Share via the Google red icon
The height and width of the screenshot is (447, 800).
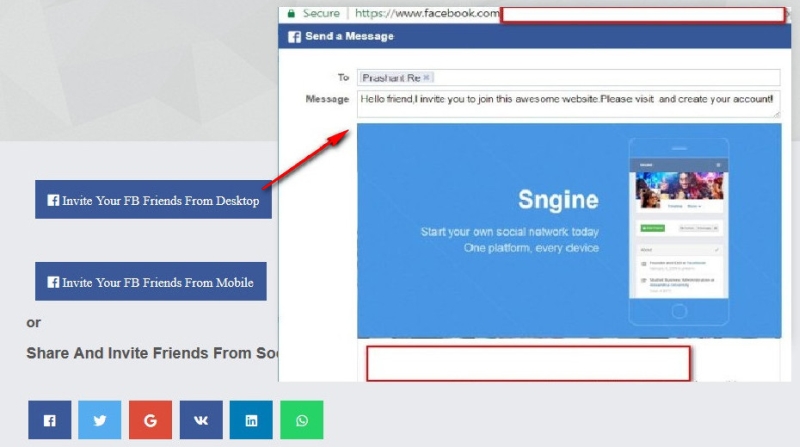[x=150, y=420]
